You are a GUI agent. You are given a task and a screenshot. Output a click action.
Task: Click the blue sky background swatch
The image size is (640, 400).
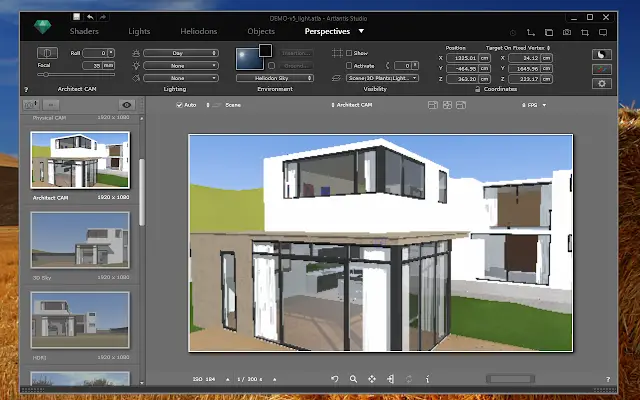pos(248,59)
